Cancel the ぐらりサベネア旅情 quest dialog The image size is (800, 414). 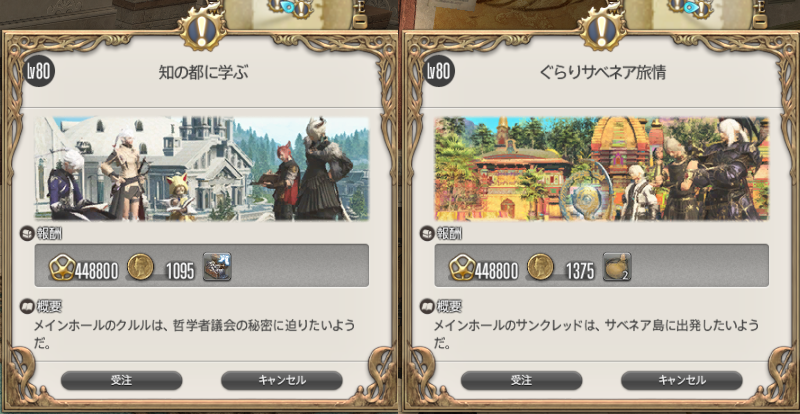click(x=682, y=380)
